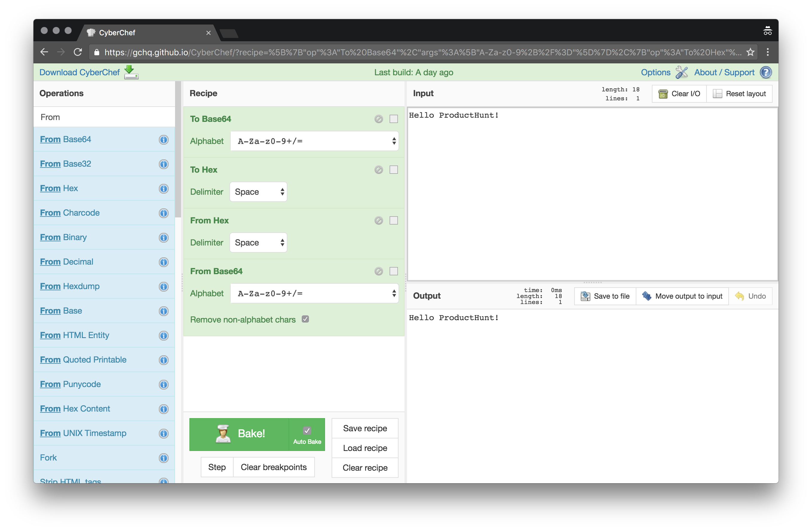Click the download CyberChef arrow icon
Screen dimensions: 812x531
coord(131,72)
